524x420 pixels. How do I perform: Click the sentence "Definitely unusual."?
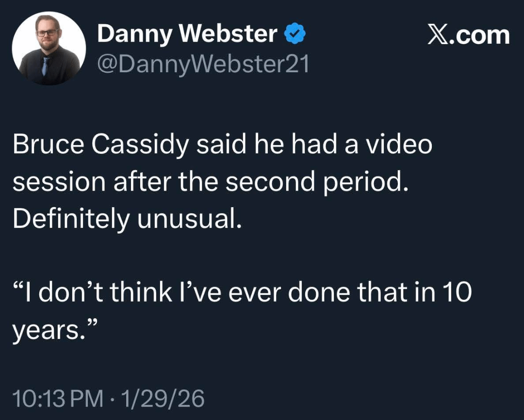click(x=127, y=218)
